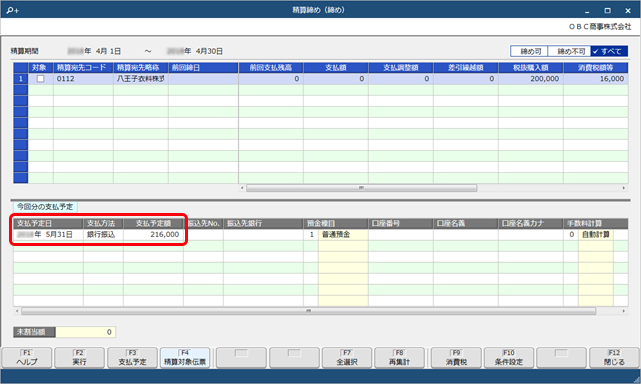Viewport: 641px width, 384px height.
Task: Click the 口座名義カナ column header
Action: click(x=531, y=224)
